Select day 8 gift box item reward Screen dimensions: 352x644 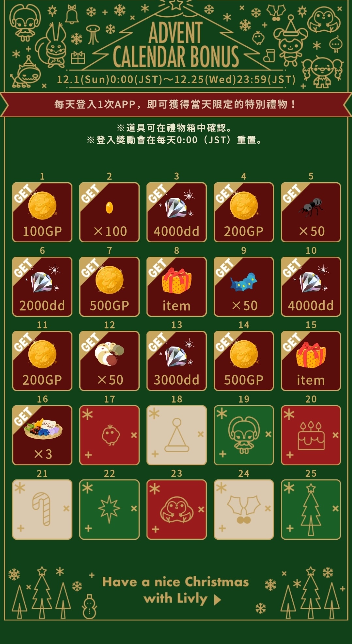tap(176, 286)
